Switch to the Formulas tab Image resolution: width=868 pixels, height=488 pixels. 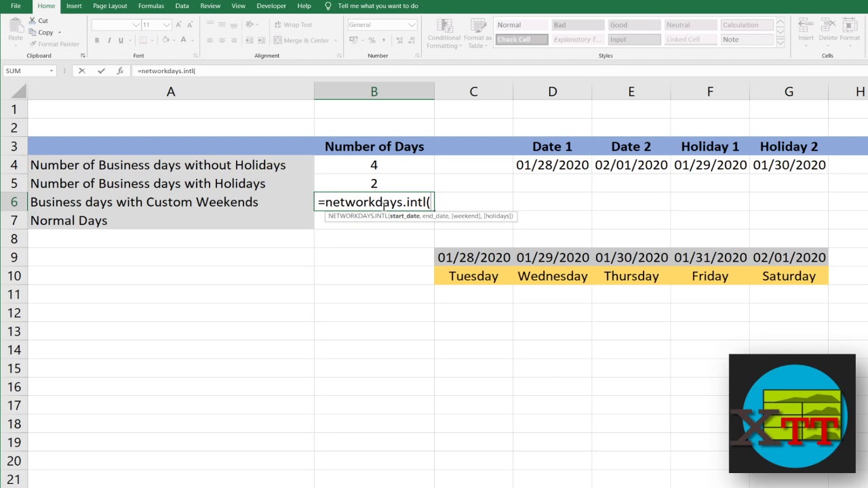151,6
